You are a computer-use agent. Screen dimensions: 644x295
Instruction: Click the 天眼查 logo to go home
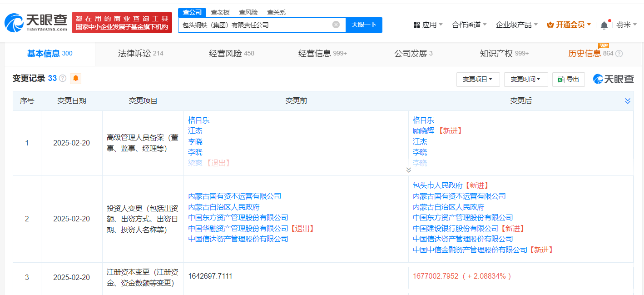point(36,22)
